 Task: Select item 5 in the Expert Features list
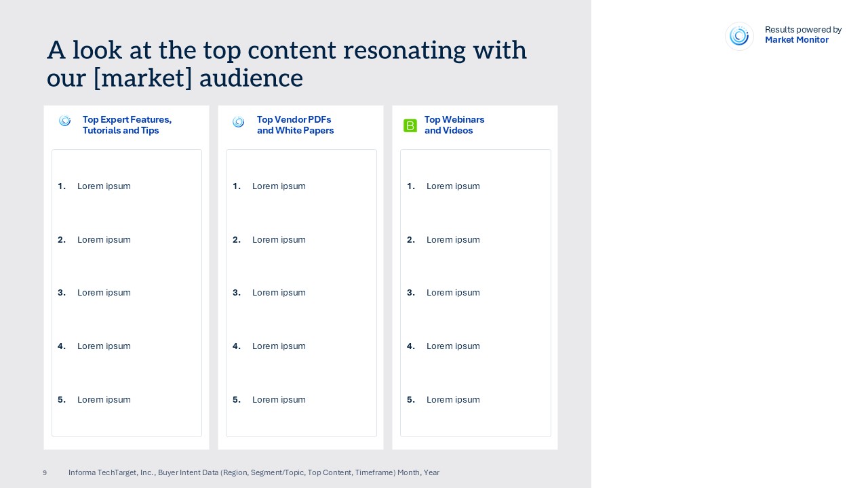tap(104, 400)
